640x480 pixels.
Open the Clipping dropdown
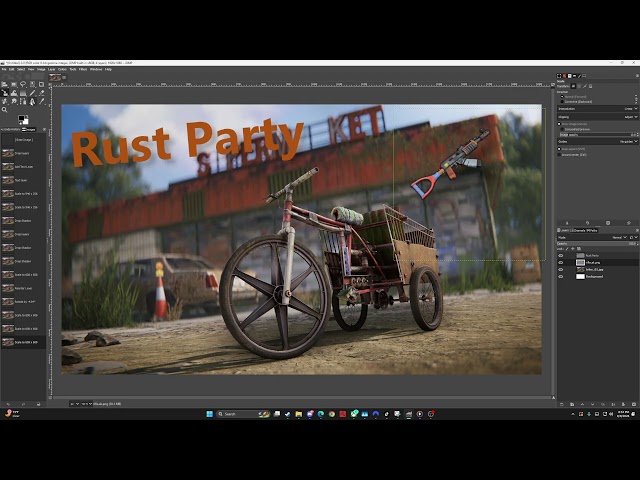(x=598, y=117)
